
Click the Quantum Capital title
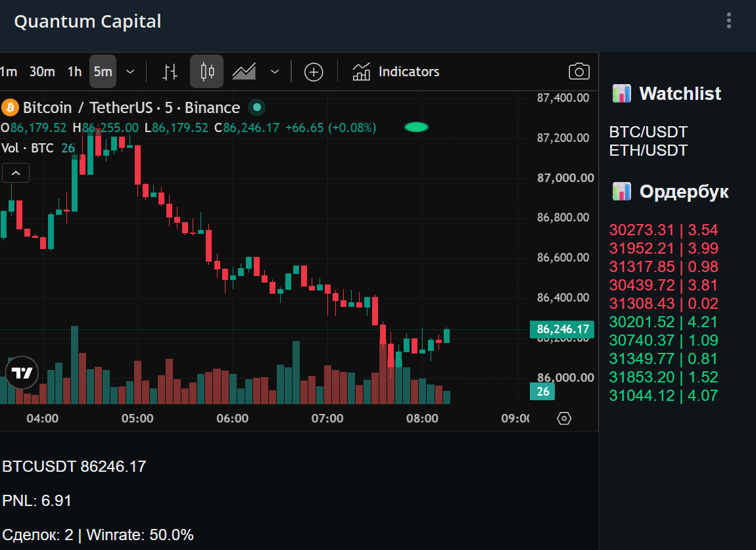pyautogui.click(x=87, y=22)
